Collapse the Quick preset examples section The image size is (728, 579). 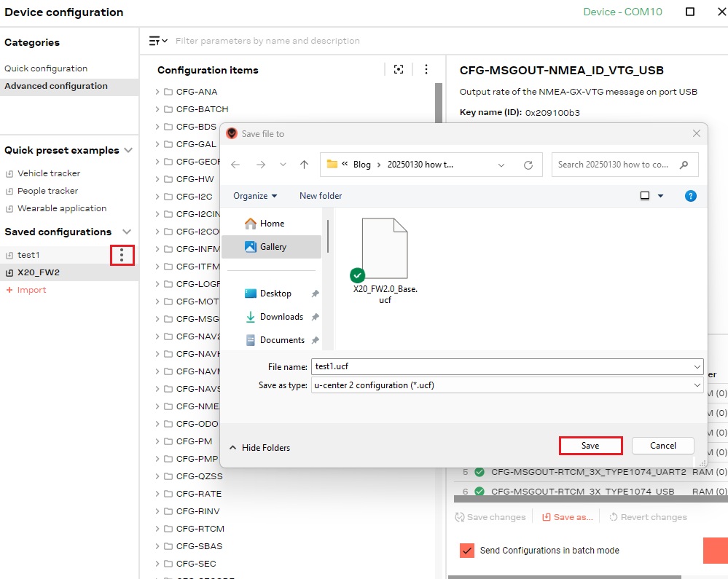click(128, 150)
